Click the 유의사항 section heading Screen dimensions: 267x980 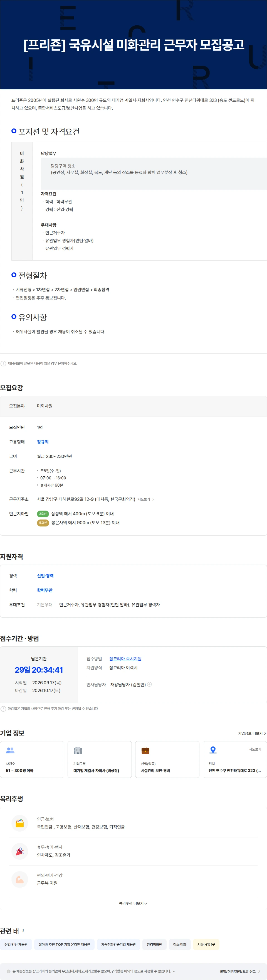tap(33, 317)
